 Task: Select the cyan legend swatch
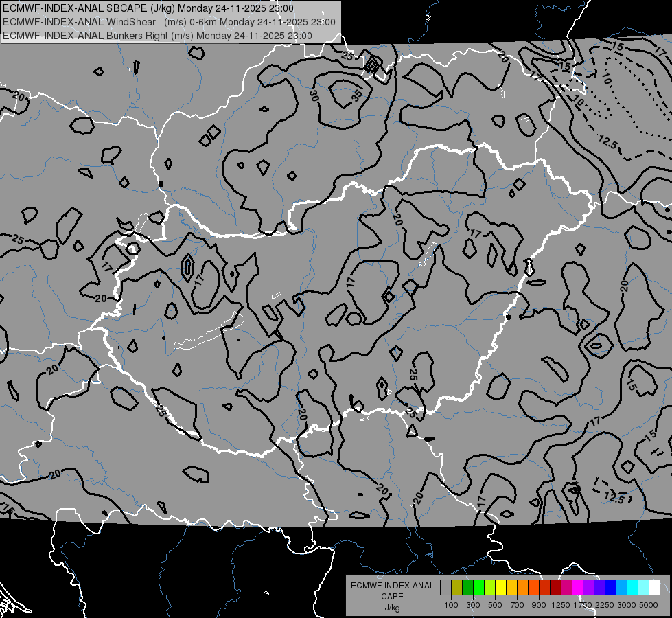[x=633, y=588]
